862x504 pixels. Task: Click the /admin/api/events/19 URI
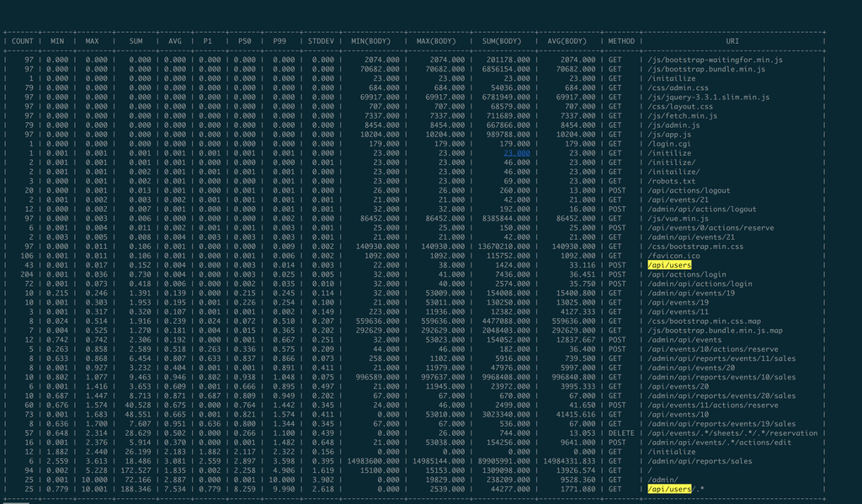click(691, 294)
